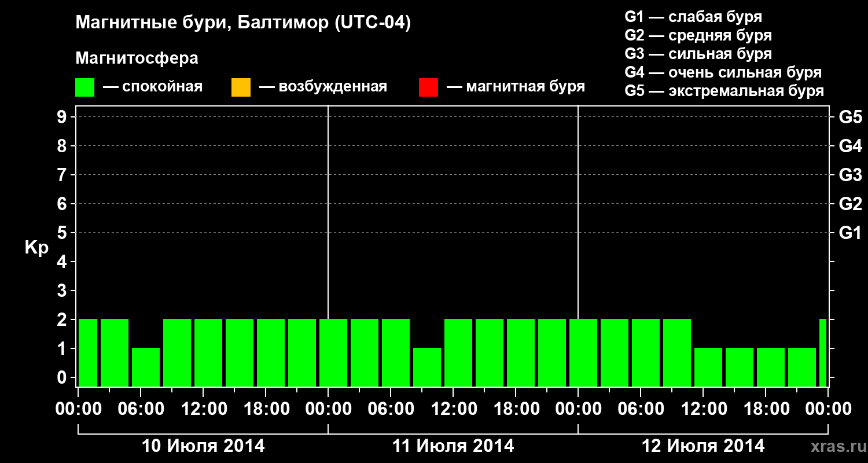Click the 'G3' label on the right axis
The width and height of the screenshot is (868, 463).
click(850, 175)
